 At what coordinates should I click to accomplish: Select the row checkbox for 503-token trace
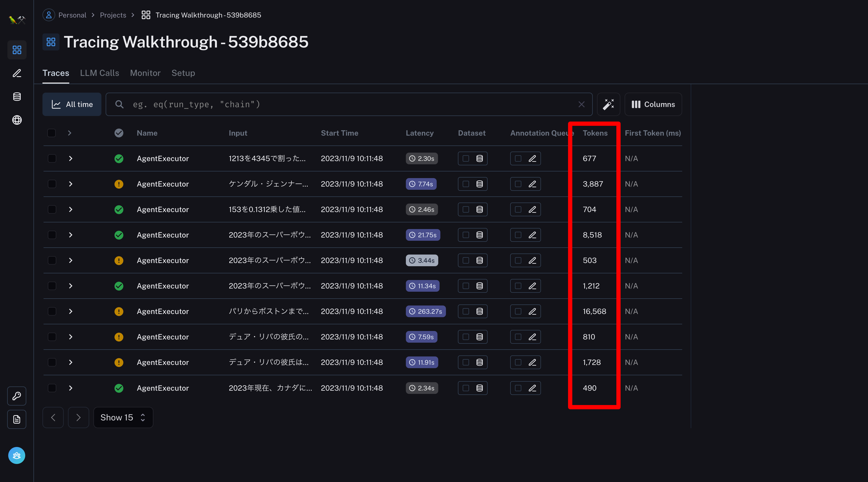click(x=51, y=260)
